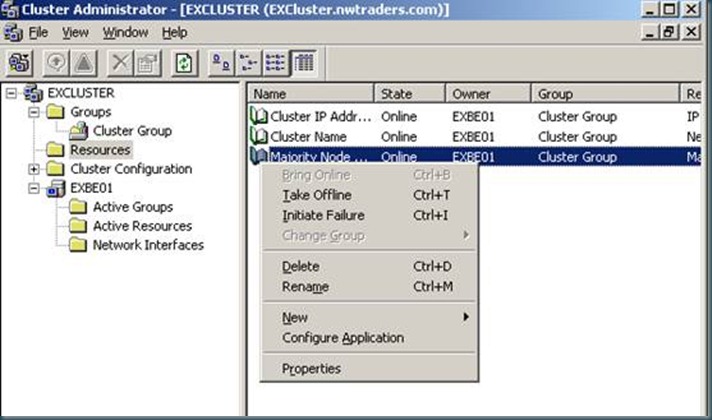Collapse the EXBE01 tree node
712x420 pixels.
[34, 188]
